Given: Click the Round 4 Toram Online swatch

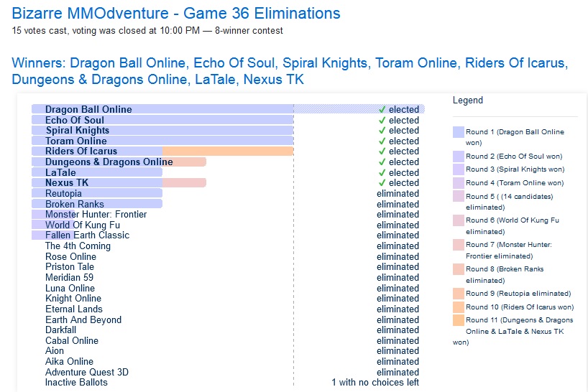Looking at the screenshot, I should coord(458,182).
